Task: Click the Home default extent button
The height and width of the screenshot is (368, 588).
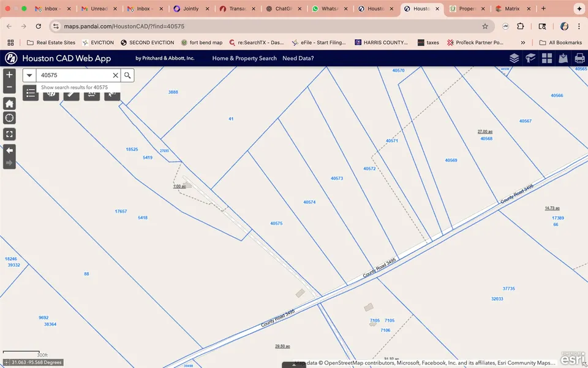Action: pyautogui.click(x=9, y=103)
